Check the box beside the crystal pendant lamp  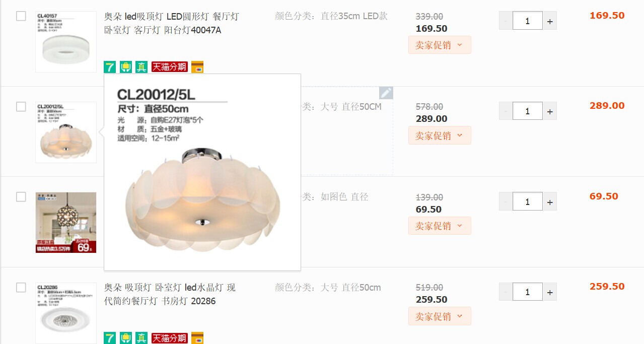pos(21,197)
